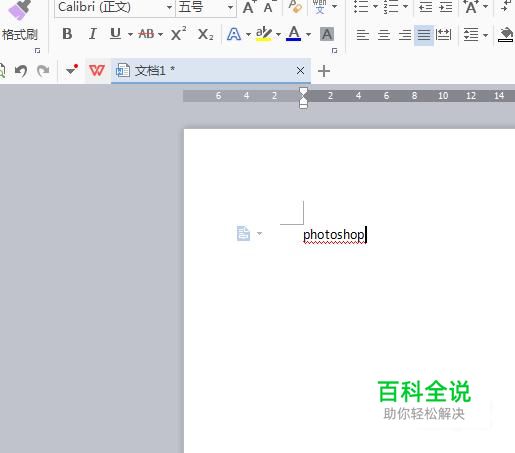
Task: Align text left
Action: [x=363, y=35]
